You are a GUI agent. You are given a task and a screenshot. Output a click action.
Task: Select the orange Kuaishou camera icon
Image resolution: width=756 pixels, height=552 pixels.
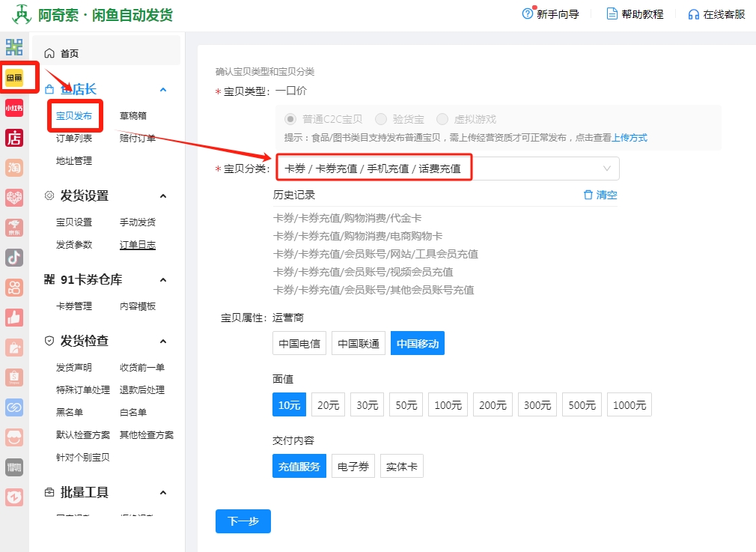tap(14, 288)
